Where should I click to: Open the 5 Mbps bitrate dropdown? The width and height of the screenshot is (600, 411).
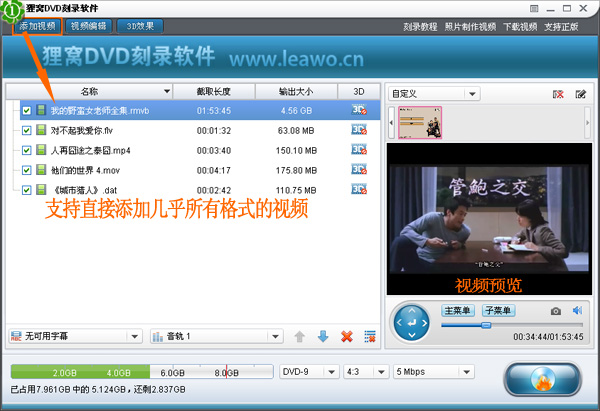434,372
